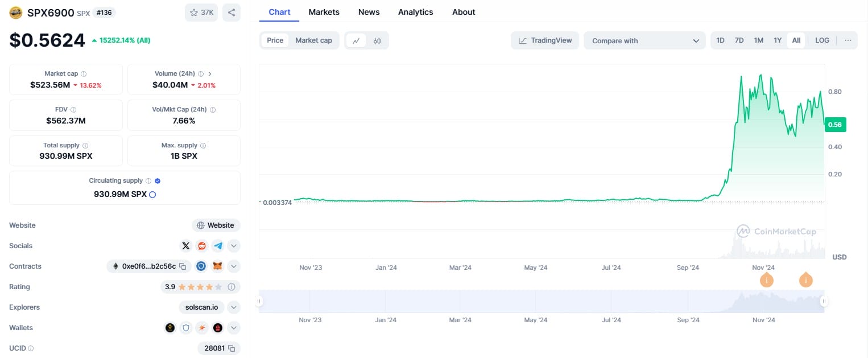Open the first black-gold wallet icon
The height and width of the screenshot is (358, 868).
pyautogui.click(x=170, y=328)
